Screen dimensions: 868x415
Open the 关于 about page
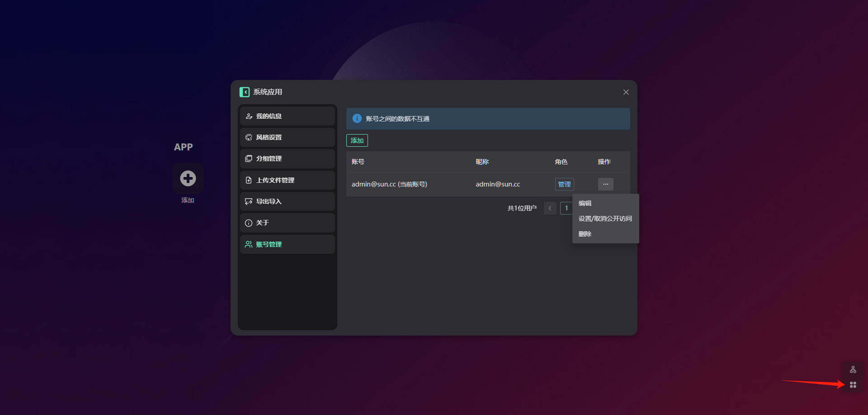coord(287,223)
